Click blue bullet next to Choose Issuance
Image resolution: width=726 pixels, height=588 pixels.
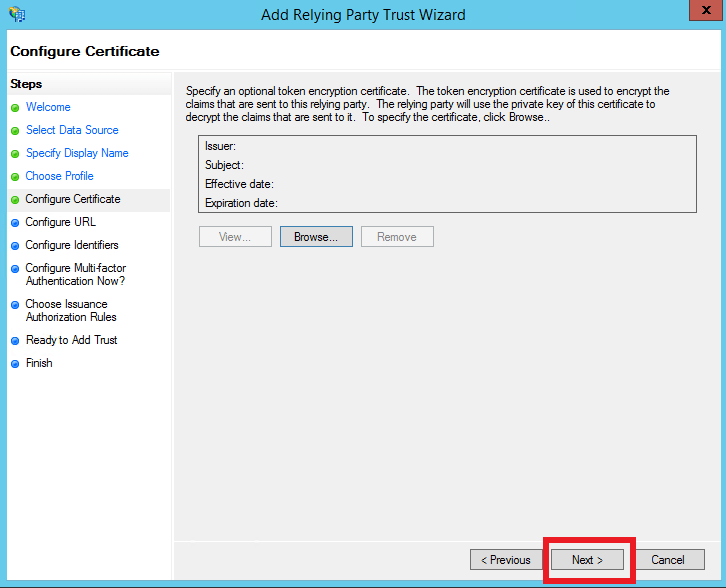coord(15,305)
